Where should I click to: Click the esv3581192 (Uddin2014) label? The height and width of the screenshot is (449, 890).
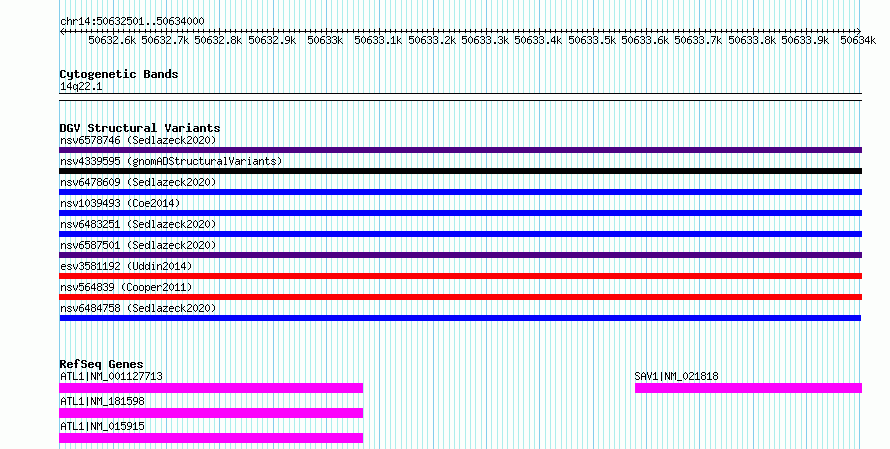point(126,266)
